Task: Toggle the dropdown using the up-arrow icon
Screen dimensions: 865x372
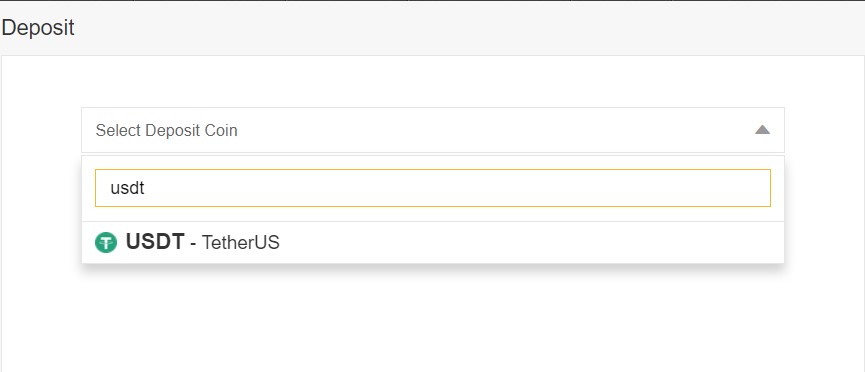Action: [x=762, y=130]
